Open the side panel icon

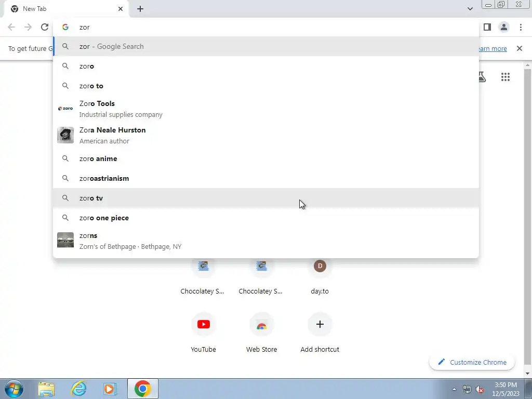click(487, 27)
